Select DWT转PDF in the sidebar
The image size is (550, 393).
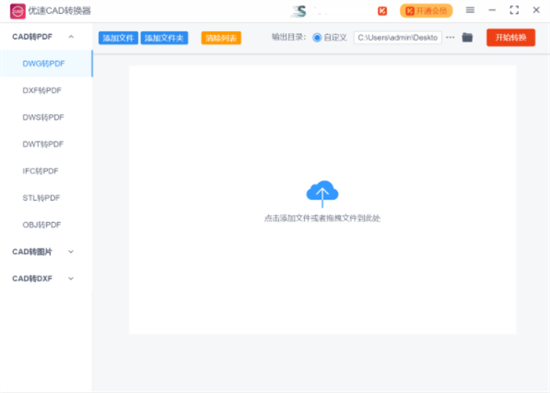point(46,144)
